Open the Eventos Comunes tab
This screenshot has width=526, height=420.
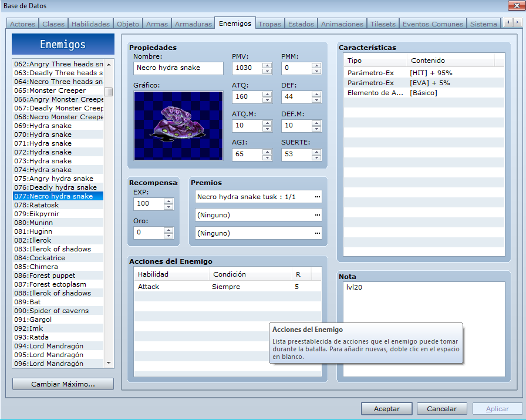click(433, 24)
